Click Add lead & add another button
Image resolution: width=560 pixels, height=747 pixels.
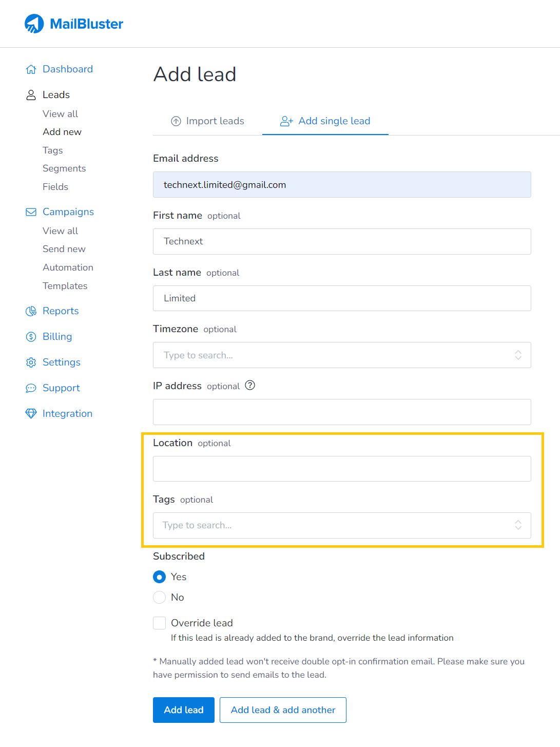click(283, 710)
